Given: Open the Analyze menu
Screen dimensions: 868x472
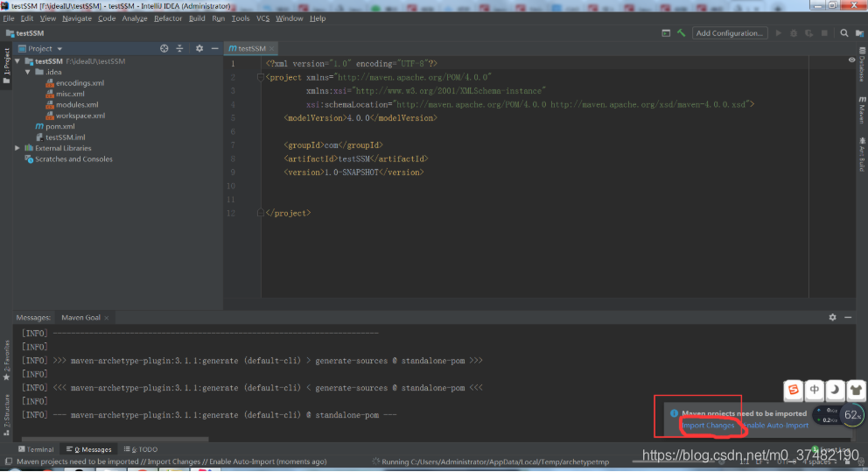Looking at the screenshot, I should tap(135, 18).
